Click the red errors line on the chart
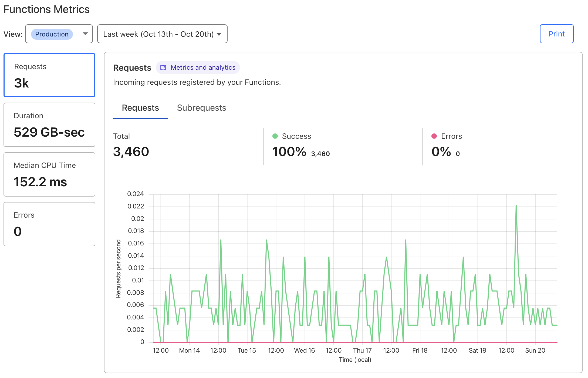Viewport: 588px width, 378px height. coord(351,342)
